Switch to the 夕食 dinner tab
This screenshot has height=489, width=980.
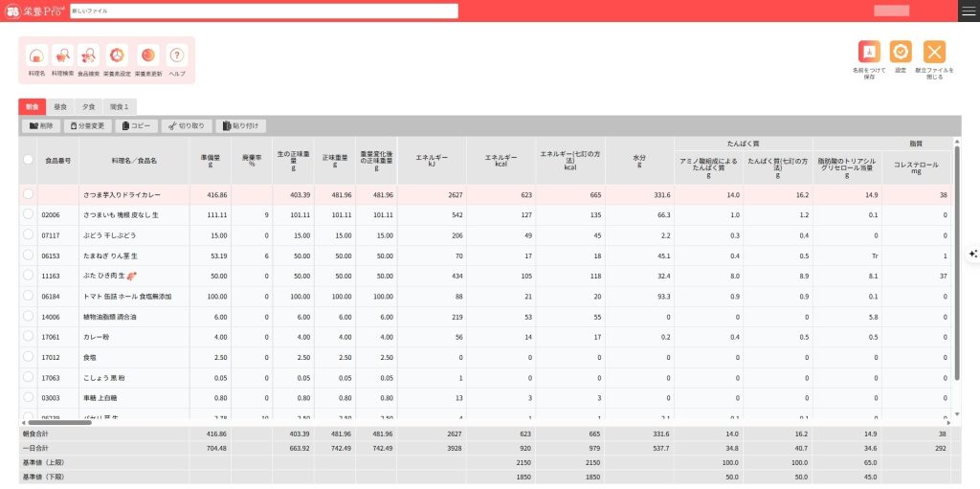(88, 106)
